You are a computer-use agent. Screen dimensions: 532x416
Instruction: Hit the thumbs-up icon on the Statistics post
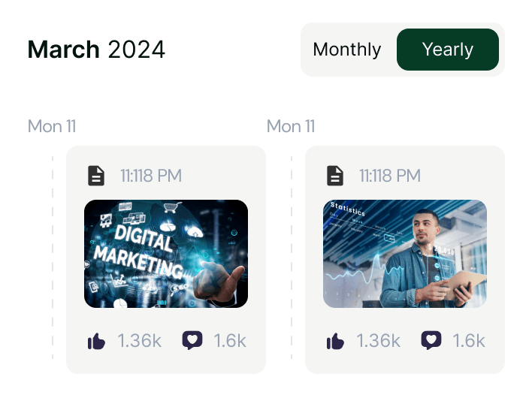point(335,342)
